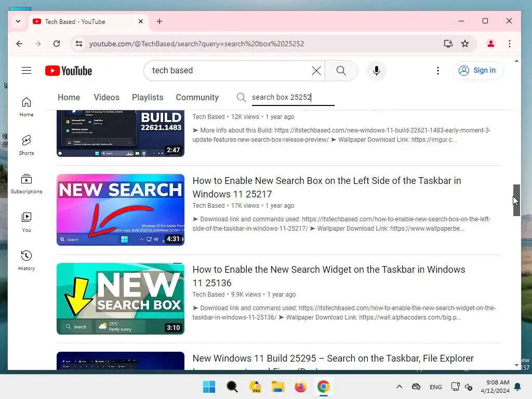The image size is (532, 399).
Task: Click the channel search magnifier icon
Action: (241, 97)
